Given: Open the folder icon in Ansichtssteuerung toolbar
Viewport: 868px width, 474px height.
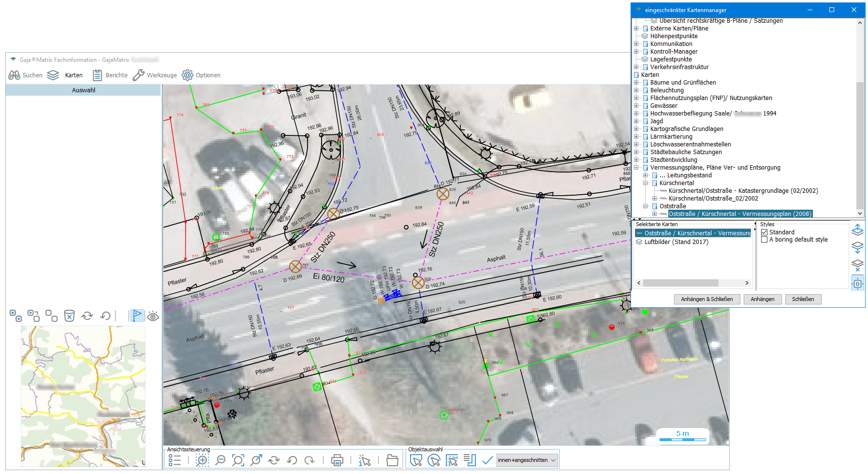Looking at the screenshot, I should (x=392, y=460).
